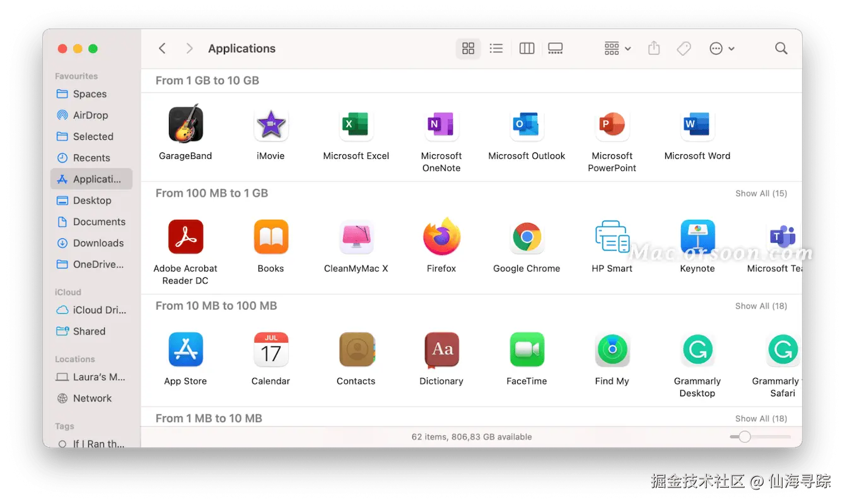The image size is (845, 504).
Task: Show All in 1 MB to 10 MB
Action: 761,418
